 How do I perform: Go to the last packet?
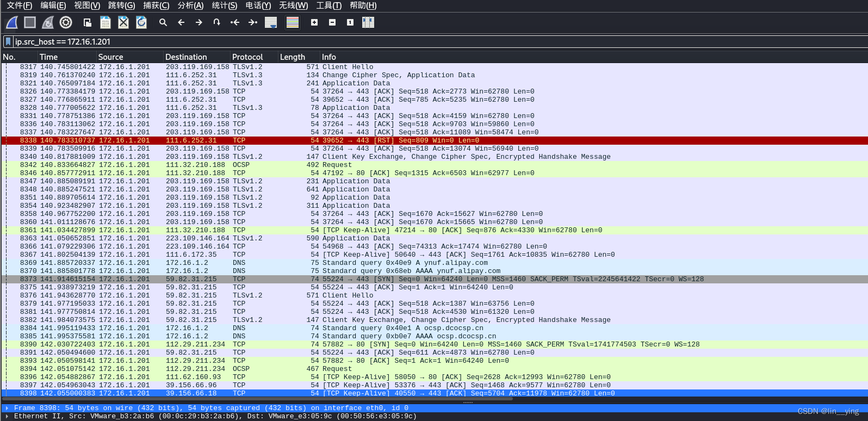(253, 22)
